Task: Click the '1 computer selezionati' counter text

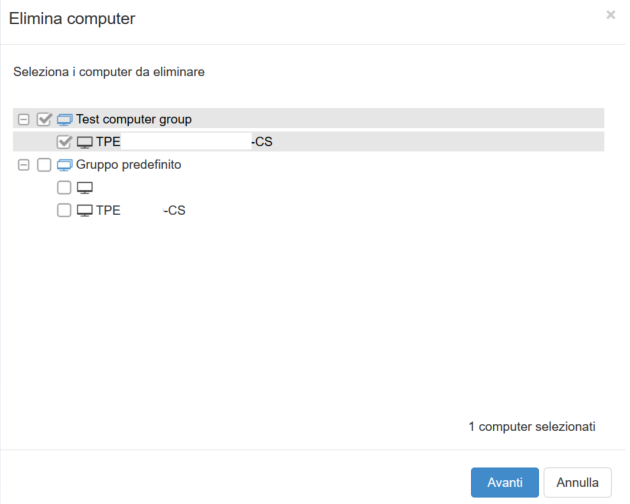Action: pos(532,426)
